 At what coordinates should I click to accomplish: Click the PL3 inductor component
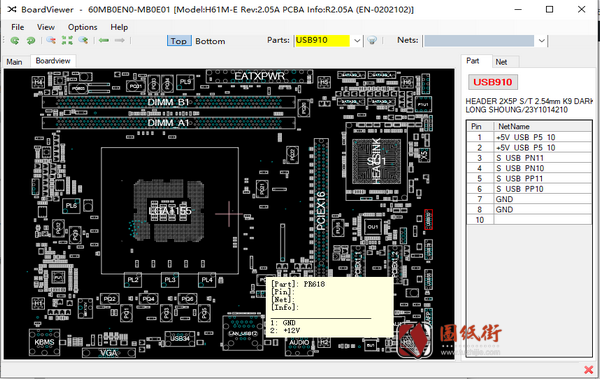pyautogui.click(x=170, y=280)
